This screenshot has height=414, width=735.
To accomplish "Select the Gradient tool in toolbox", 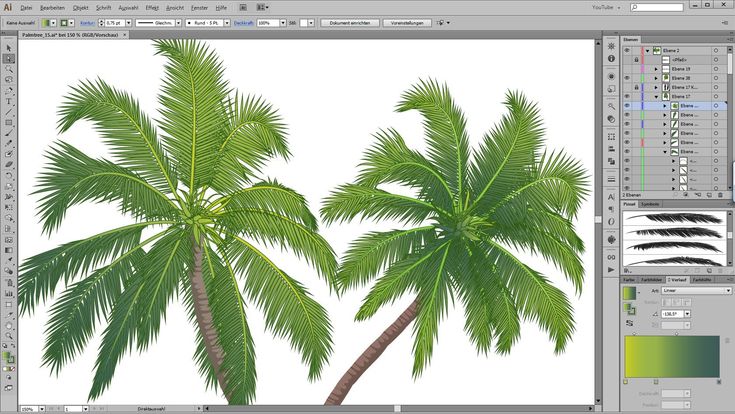I will 9,250.
